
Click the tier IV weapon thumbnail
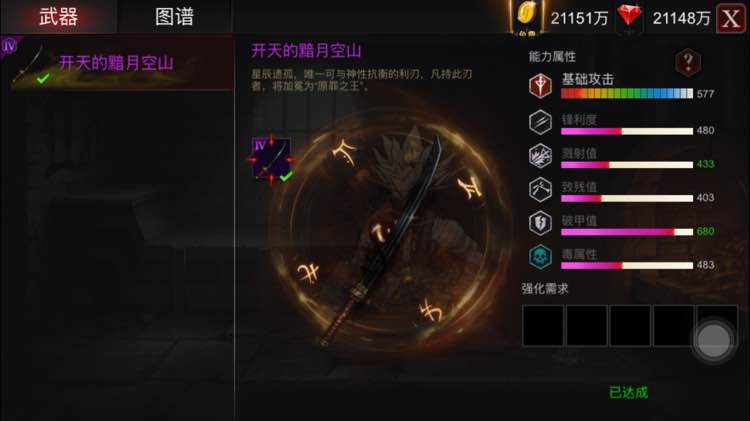tap(271, 159)
